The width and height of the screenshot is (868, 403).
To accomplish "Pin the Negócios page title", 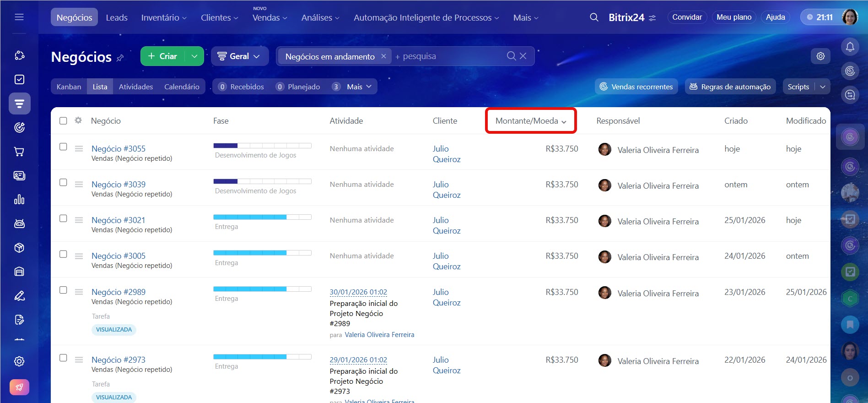I will coord(120,58).
